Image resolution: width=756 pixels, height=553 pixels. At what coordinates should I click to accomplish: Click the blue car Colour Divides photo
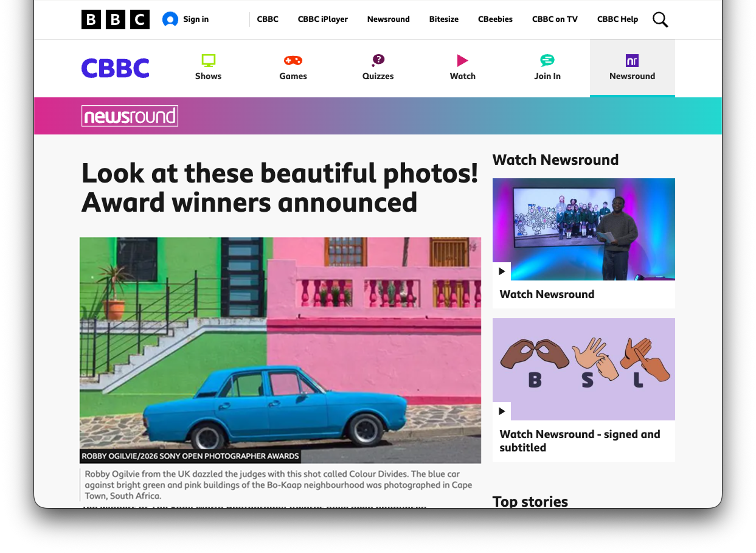[280, 350]
